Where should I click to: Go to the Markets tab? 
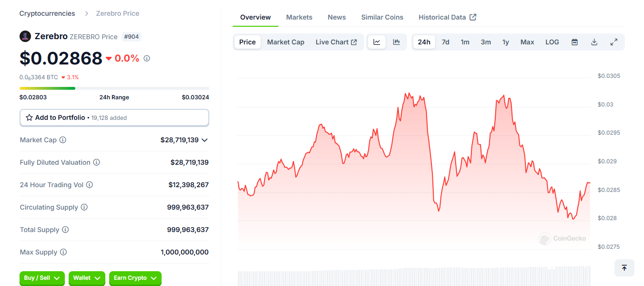(x=299, y=17)
